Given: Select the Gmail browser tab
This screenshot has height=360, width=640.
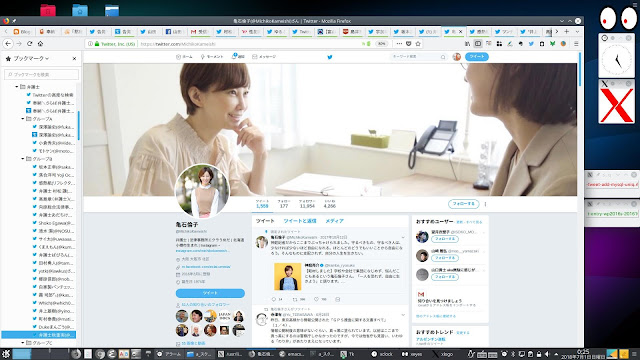Looking at the screenshot, I should point(200,31).
